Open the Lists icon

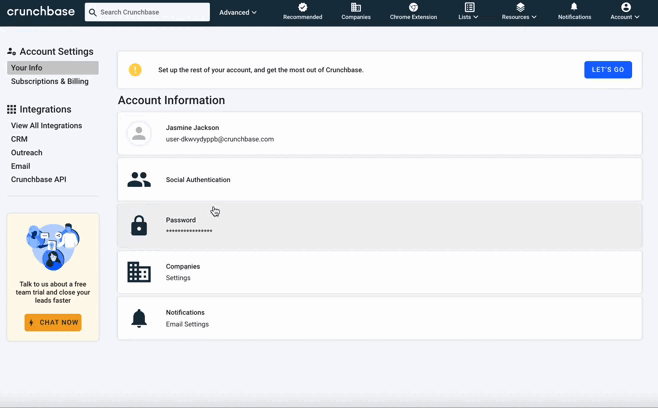click(x=470, y=7)
